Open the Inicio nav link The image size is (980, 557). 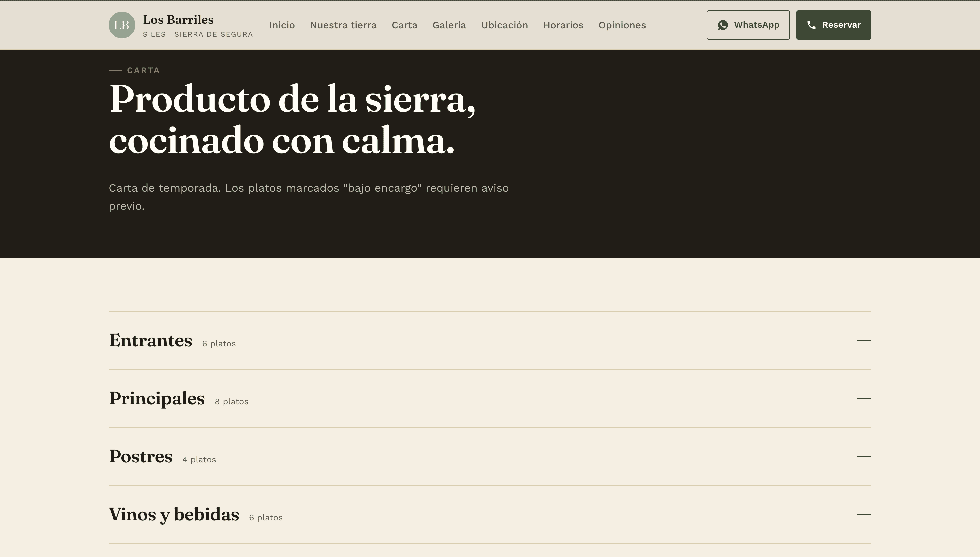tap(282, 25)
